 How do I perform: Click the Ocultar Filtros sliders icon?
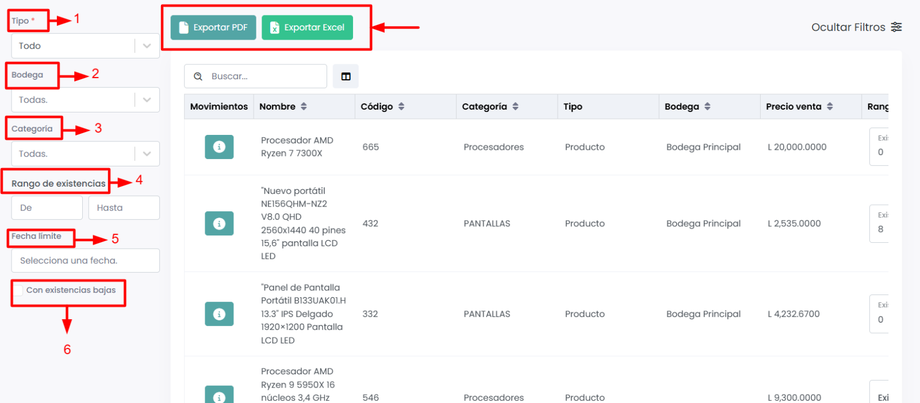point(896,27)
